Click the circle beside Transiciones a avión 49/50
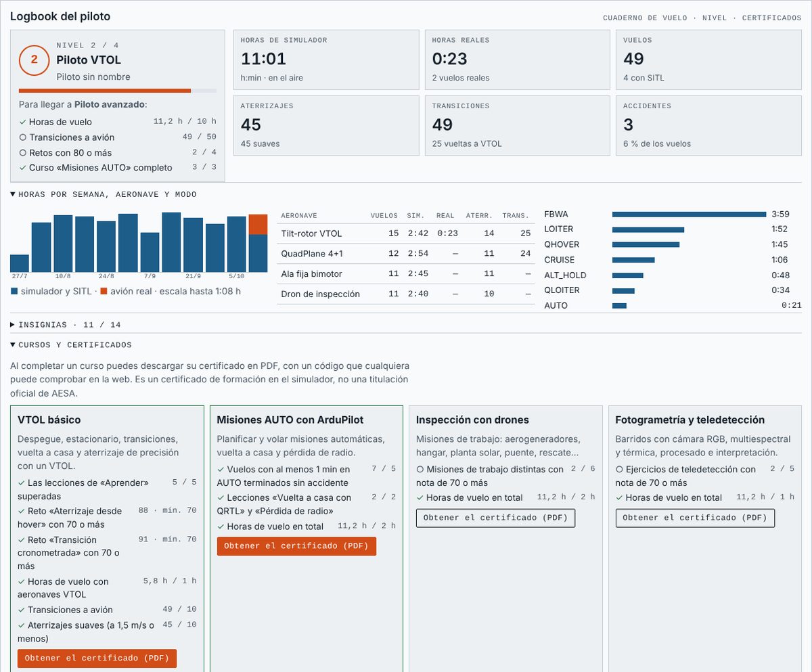 [22, 137]
